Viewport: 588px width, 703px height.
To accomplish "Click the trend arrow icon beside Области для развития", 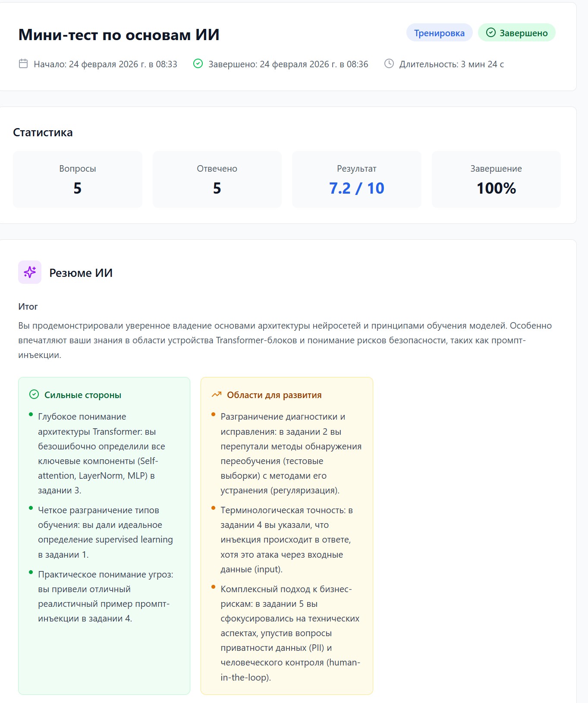I will coord(216,394).
